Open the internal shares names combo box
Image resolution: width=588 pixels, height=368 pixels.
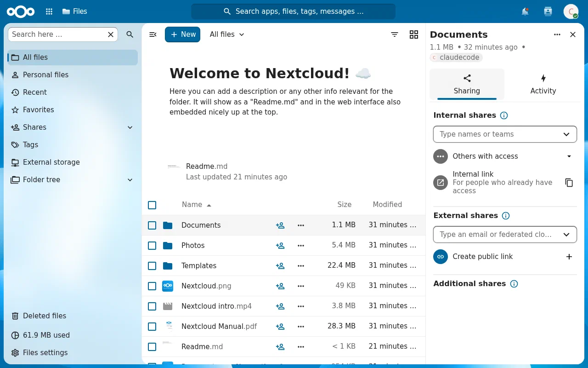(505, 134)
